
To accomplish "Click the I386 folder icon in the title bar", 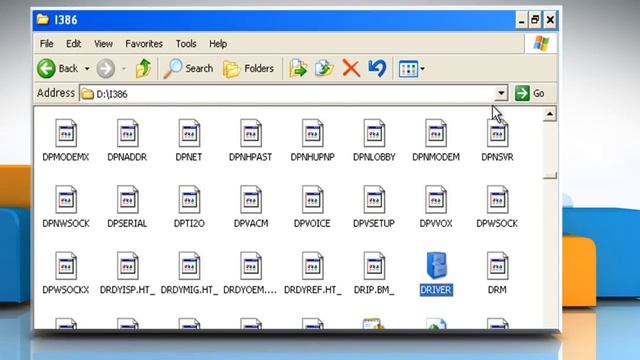I will click(43, 19).
